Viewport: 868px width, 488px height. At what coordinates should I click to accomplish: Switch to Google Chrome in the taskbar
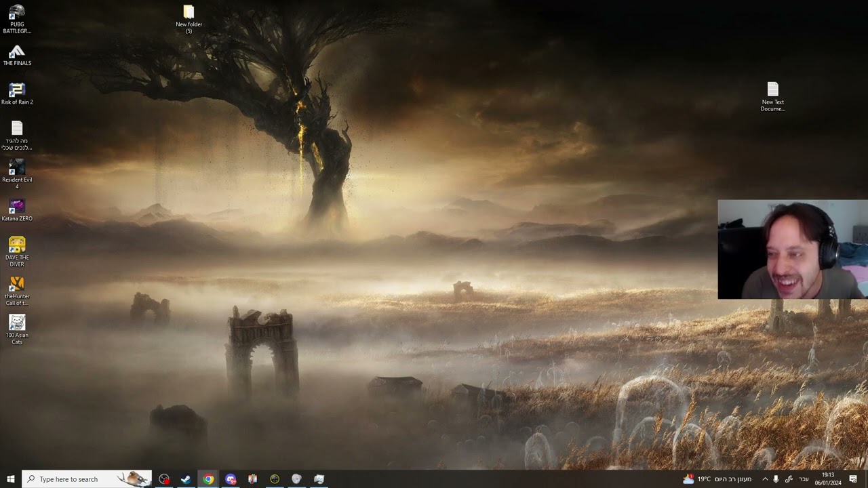208,479
